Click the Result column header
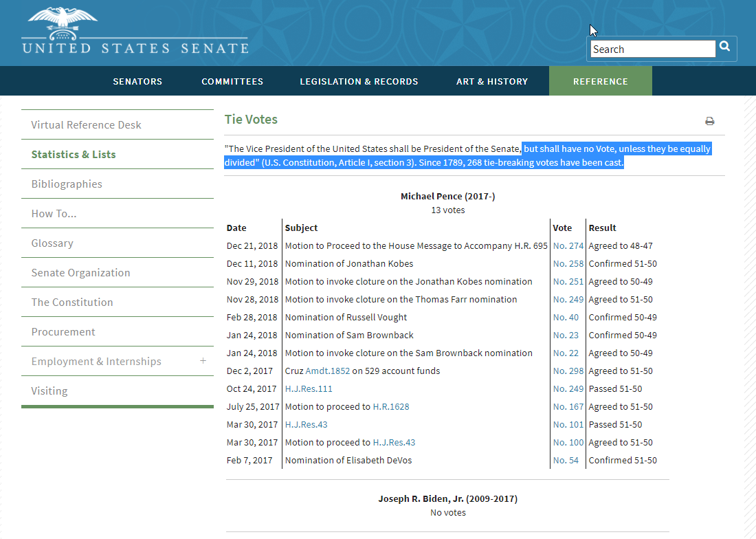Image resolution: width=756 pixels, height=539 pixels. [x=602, y=228]
